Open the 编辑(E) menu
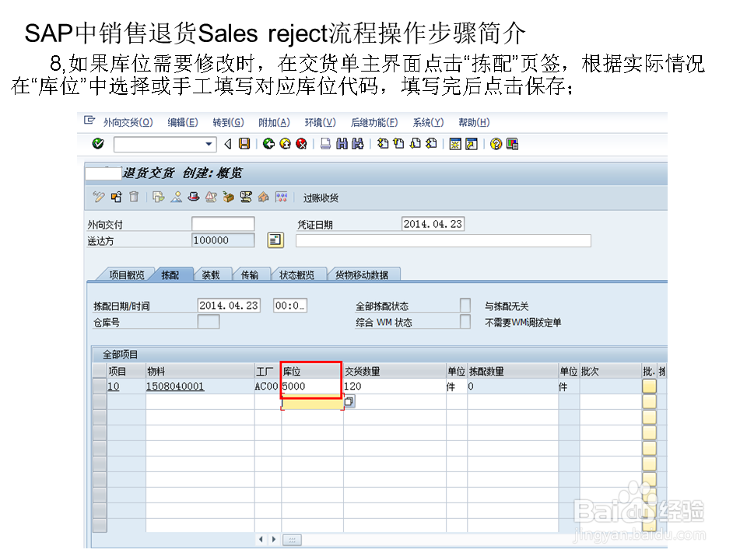The width and height of the screenshot is (747, 560). (183, 122)
